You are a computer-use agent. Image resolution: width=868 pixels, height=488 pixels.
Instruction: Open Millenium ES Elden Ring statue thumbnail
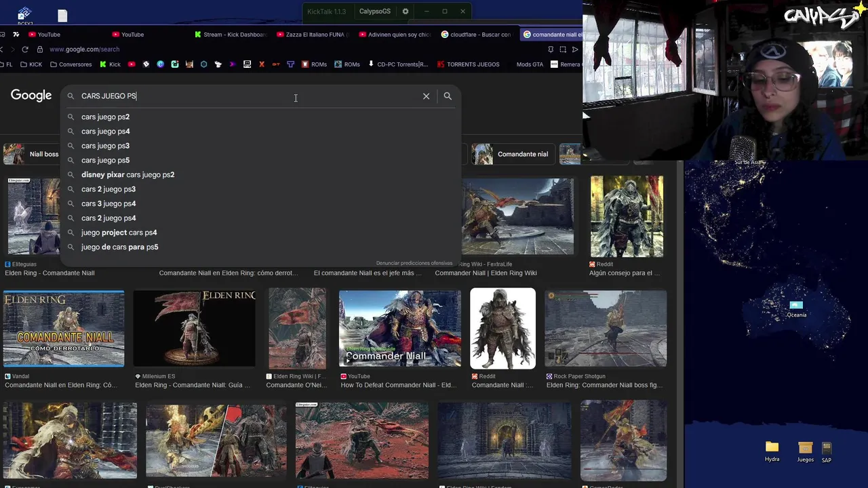tap(195, 329)
